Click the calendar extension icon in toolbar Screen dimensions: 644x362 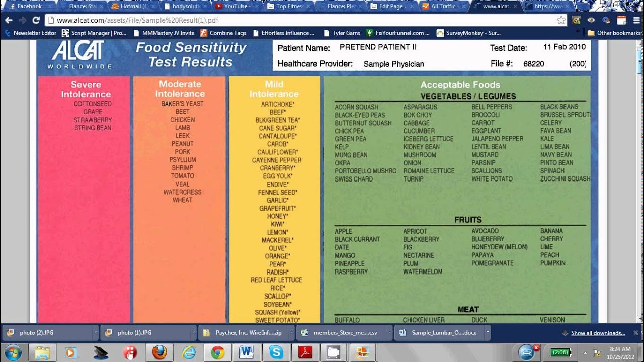click(x=621, y=20)
